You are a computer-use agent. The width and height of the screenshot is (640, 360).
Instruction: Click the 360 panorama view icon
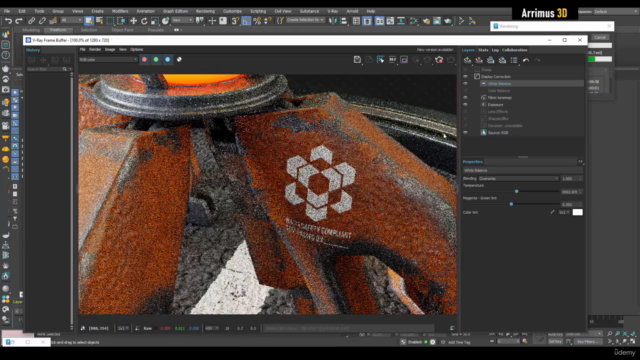pos(392,60)
